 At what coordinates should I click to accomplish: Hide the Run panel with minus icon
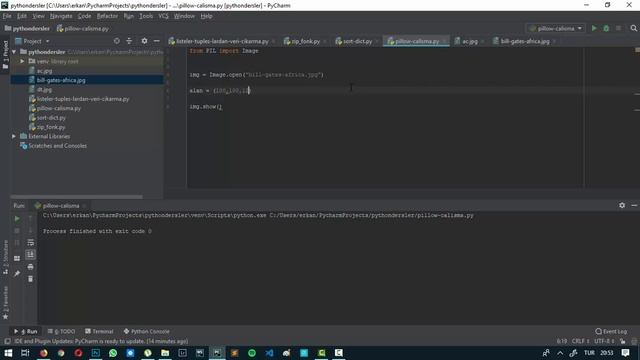pyautogui.click(x=634, y=205)
